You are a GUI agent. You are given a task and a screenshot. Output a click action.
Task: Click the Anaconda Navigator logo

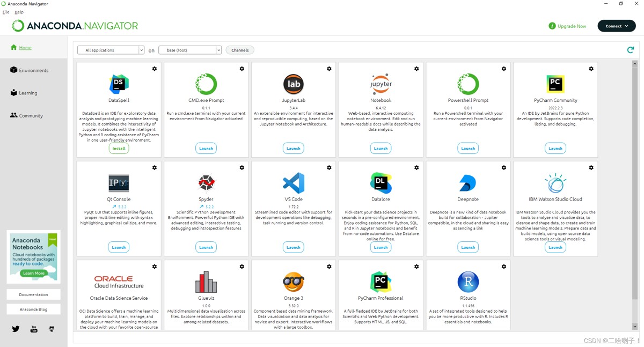pyautogui.click(x=75, y=26)
